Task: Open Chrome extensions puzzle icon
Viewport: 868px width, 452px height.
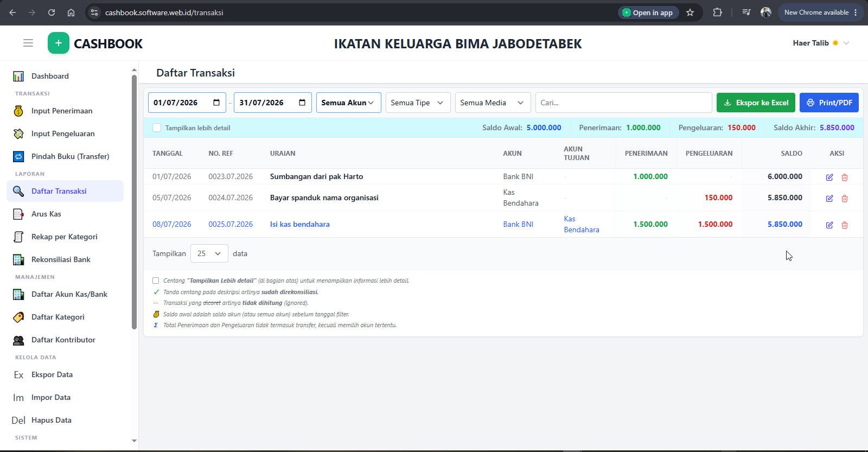Action: [717, 12]
